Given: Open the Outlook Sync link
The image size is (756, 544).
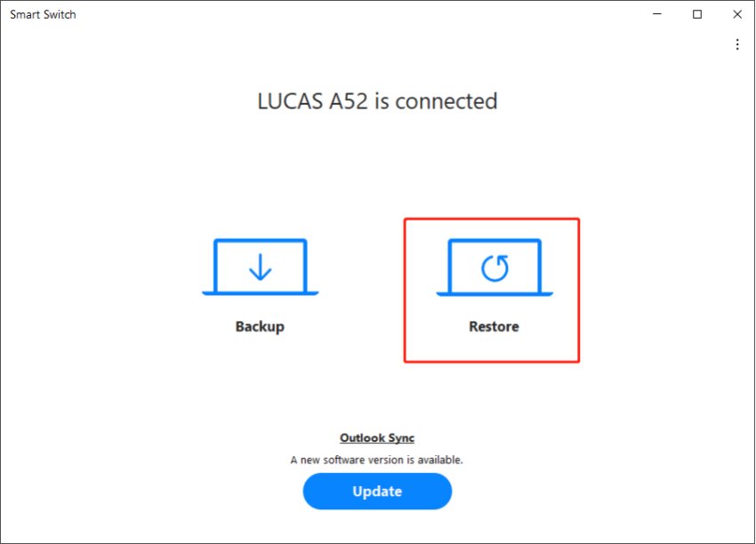Looking at the screenshot, I should click(x=377, y=438).
